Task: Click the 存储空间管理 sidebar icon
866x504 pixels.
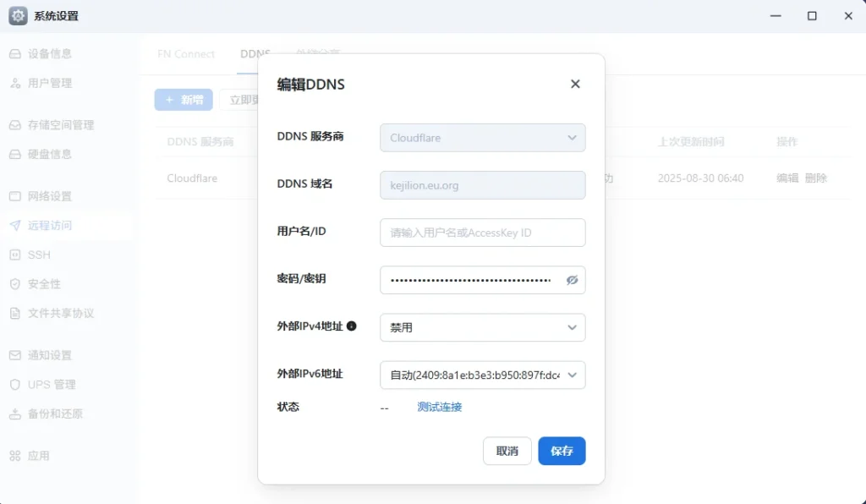Action: tap(15, 125)
